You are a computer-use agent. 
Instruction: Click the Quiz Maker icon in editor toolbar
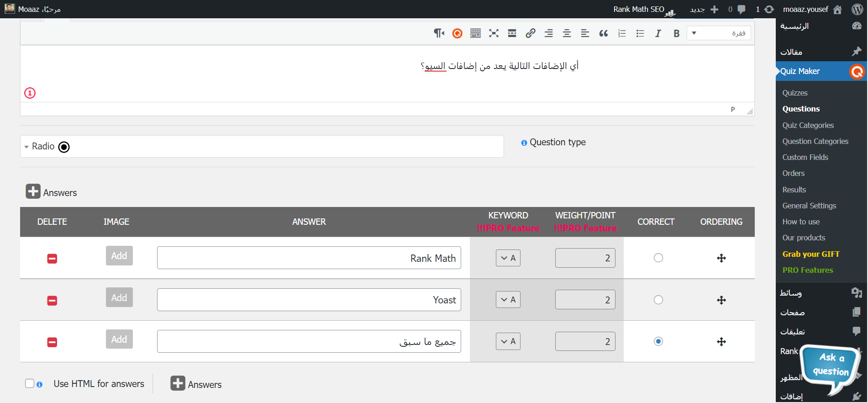(x=457, y=33)
